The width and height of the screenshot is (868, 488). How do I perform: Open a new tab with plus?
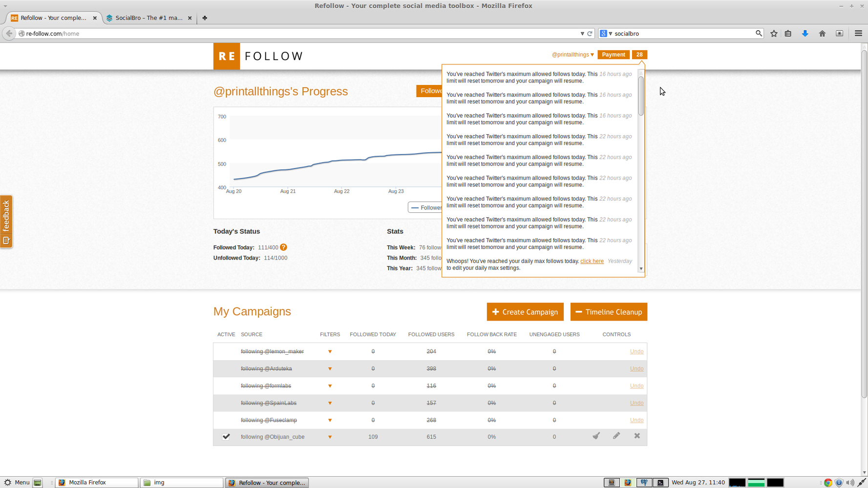coord(205,18)
